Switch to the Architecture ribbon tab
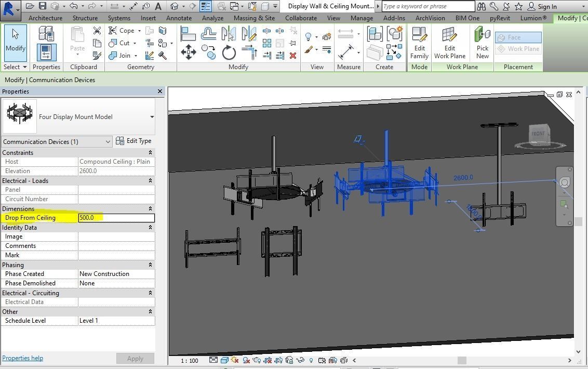Screen dimensions: 588x369 [45, 17]
